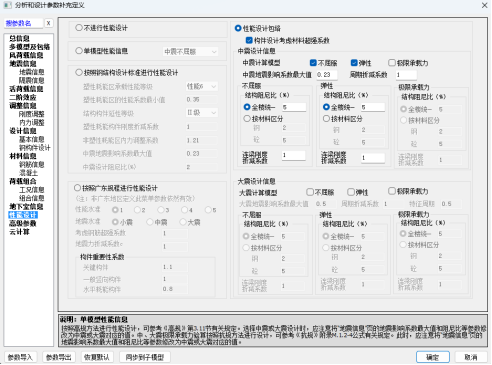Viewport: 492px width, 365px height.
Task: Select 全楼统一 radio in 中震 弹性 group
Action: [326, 107]
